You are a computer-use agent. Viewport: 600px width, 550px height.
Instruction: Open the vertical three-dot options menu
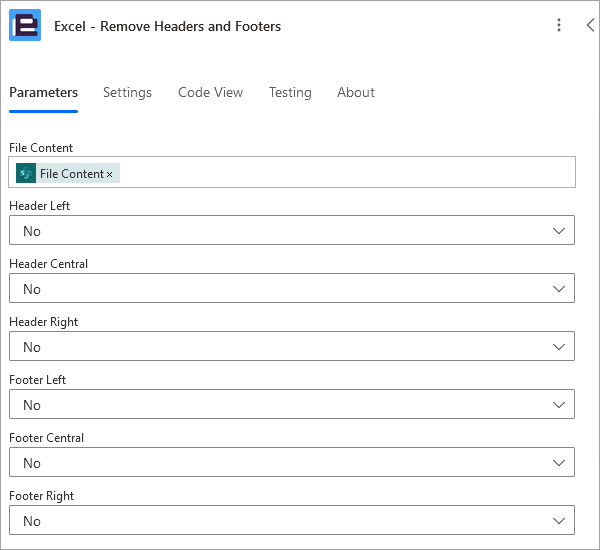559,26
